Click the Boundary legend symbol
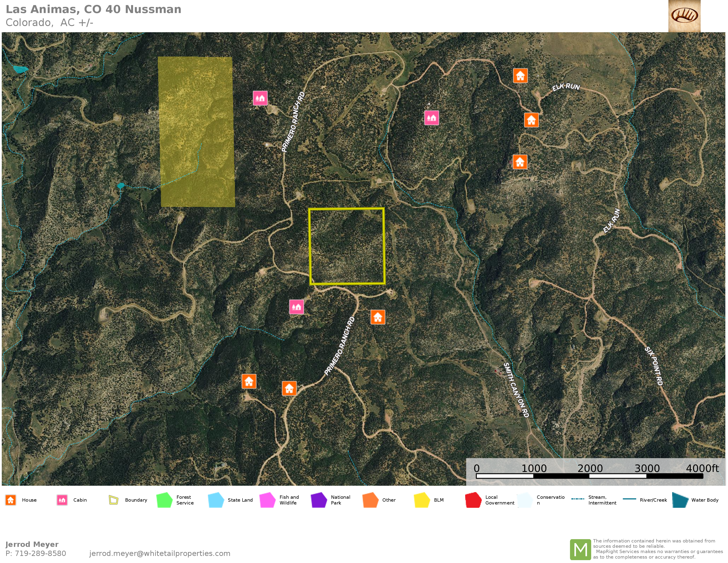728x563 pixels. tap(114, 500)
